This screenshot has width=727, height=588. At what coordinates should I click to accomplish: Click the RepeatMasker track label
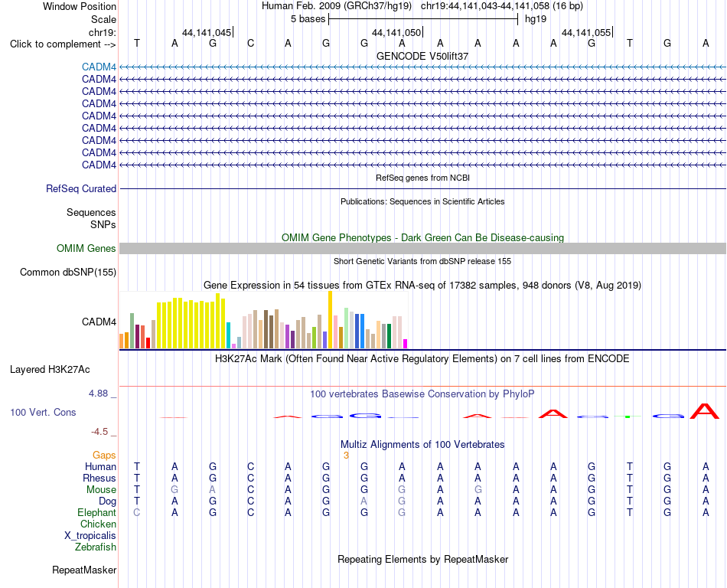tap(84, 570)
